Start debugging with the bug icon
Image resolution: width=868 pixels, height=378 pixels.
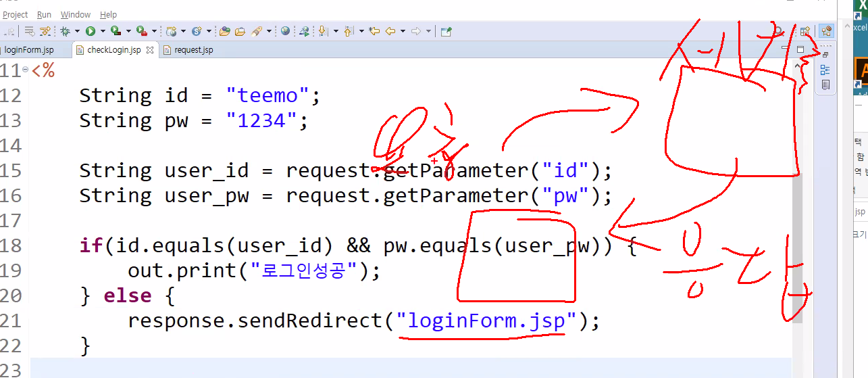tap(66, 31)
